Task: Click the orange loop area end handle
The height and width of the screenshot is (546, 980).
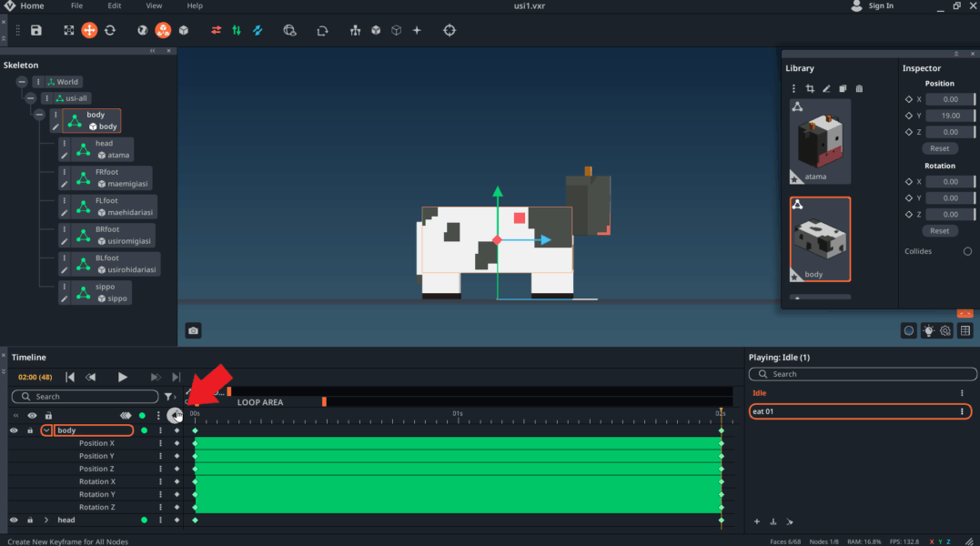Action: pos(324,401)
